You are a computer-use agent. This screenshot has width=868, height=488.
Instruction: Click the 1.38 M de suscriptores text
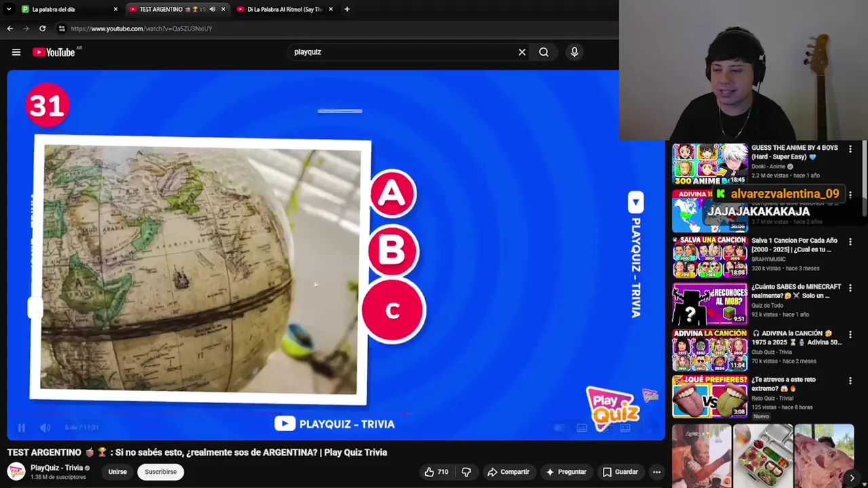(58, 477)
